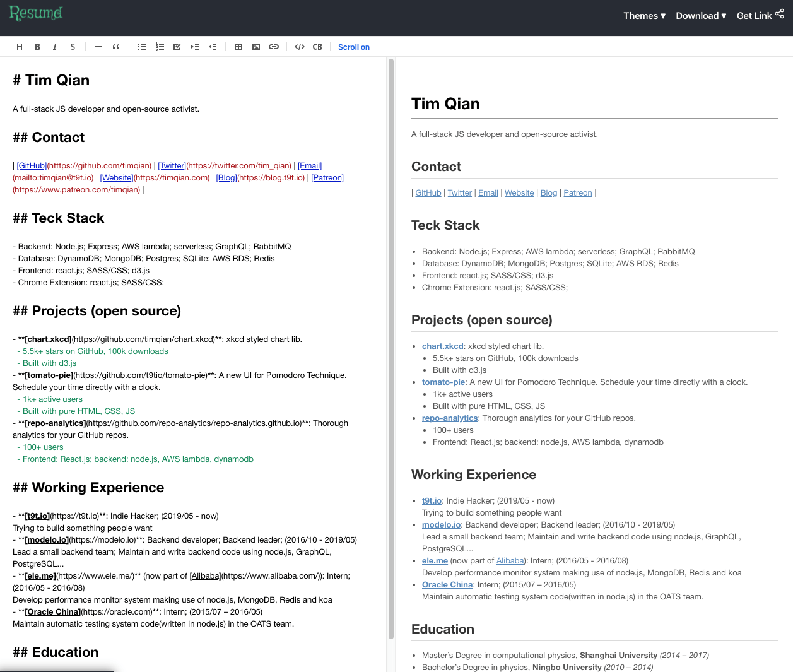Screen dimensions: 793x672
Task: Click '[Website]' markdown link text in the editor
Action: tap(117, 178)
